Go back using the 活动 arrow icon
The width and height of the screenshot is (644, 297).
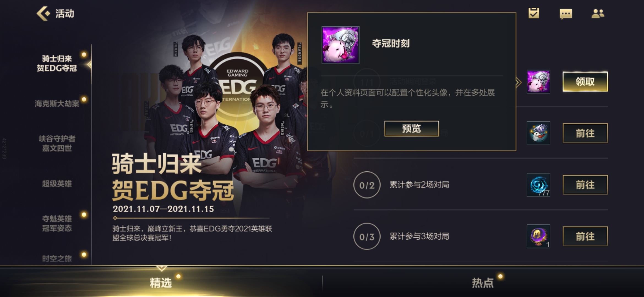43,13
